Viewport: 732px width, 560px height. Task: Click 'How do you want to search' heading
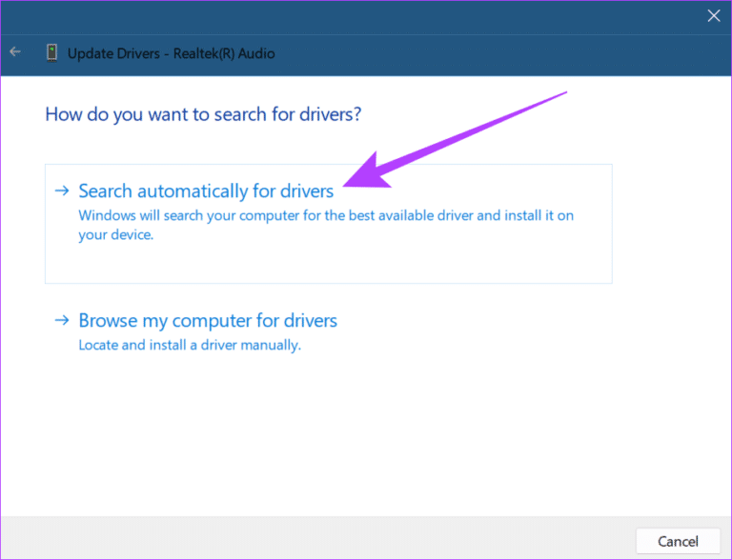203,114
